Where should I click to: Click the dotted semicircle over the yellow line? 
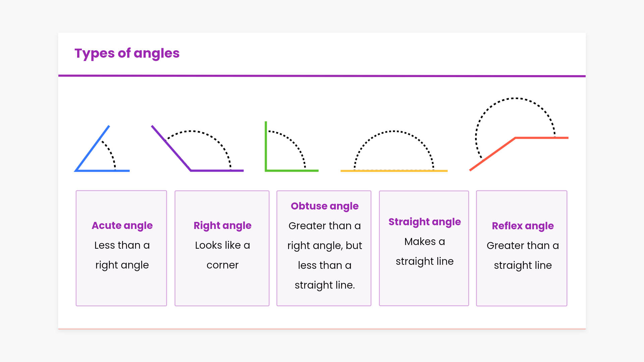[x=394, y=131]
